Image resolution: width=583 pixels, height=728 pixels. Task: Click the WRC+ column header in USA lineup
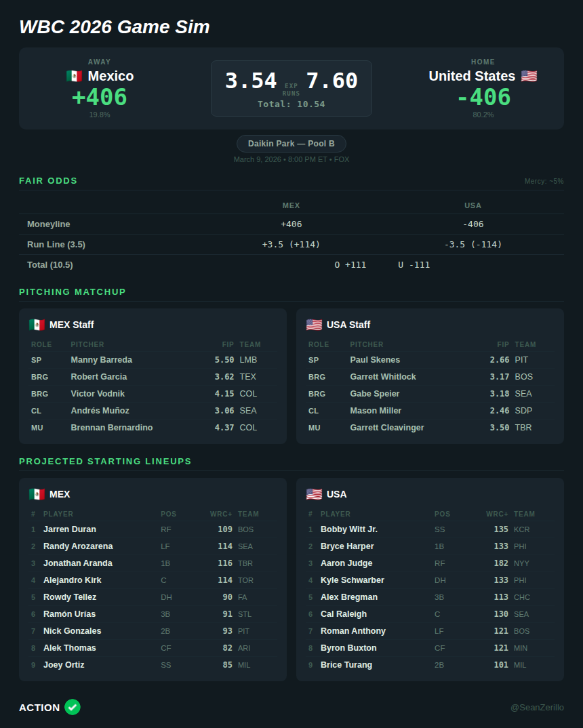(x=497, y=514)
